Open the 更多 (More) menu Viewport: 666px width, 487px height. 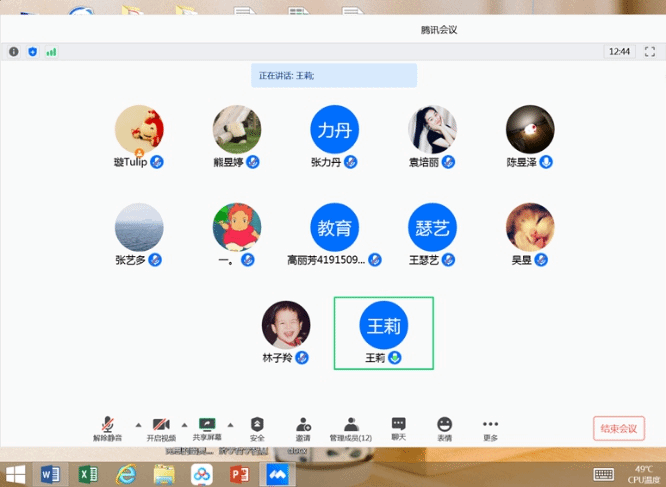click(490, 426)
